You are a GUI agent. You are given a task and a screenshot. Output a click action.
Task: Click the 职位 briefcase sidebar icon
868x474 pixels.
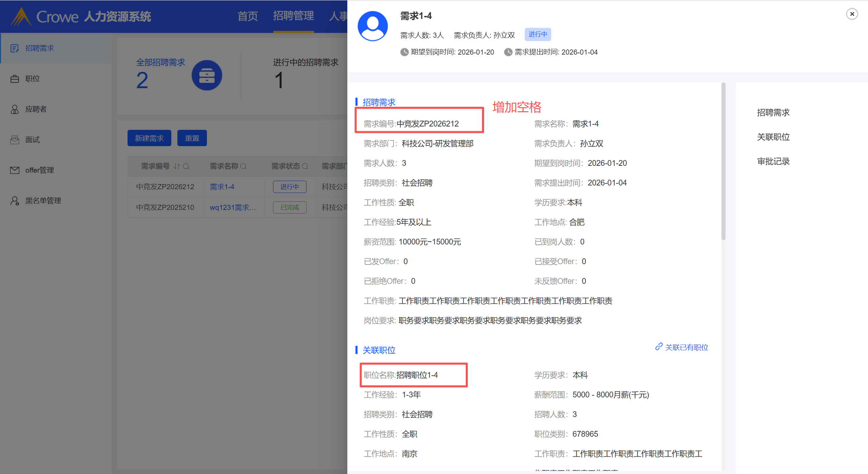(15, 79)
